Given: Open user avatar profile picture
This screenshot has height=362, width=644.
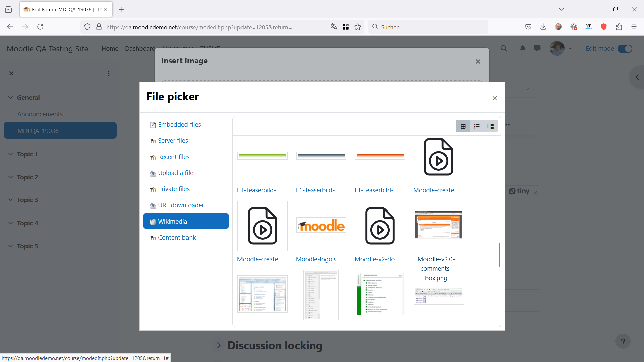Looking at the screenshot, I should [x=557, y=49].
